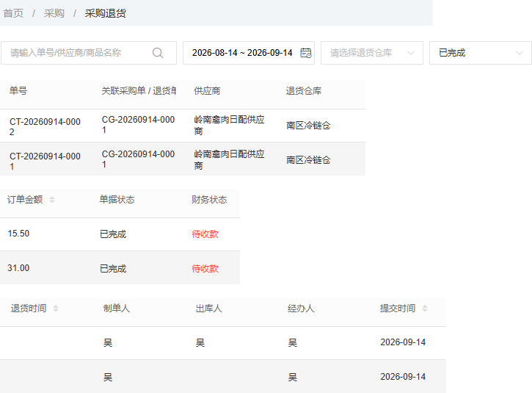Sort by 订单金额 column arrows
This screenshot has height=393, width=532.
pos(52,200)
